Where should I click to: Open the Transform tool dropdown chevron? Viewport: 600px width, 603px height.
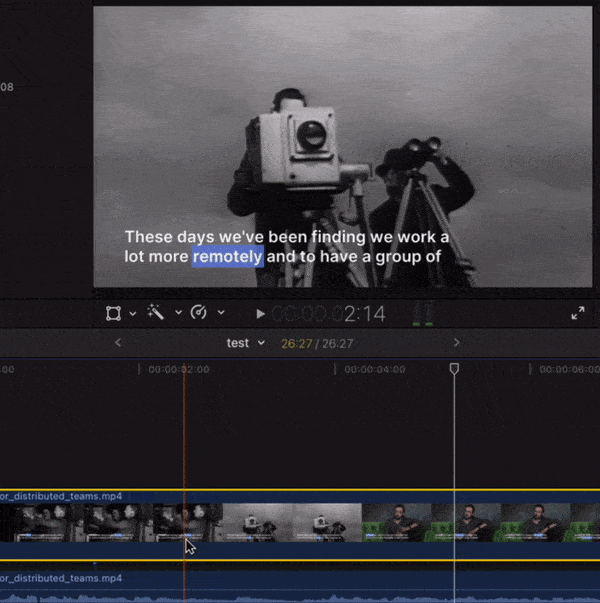click(x=133, y=313)
